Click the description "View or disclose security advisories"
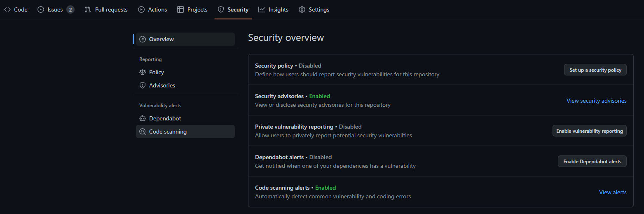 point(323,105)
